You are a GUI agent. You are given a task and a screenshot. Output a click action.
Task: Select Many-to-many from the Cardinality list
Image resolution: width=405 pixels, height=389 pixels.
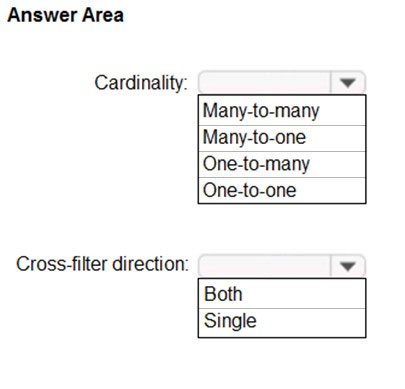(x=282, y=110)
